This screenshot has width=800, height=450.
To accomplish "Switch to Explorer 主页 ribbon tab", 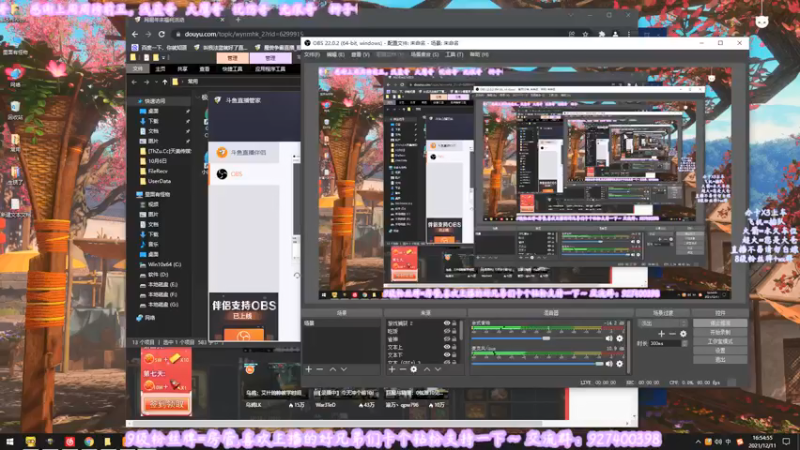I will tap(160, 69).
